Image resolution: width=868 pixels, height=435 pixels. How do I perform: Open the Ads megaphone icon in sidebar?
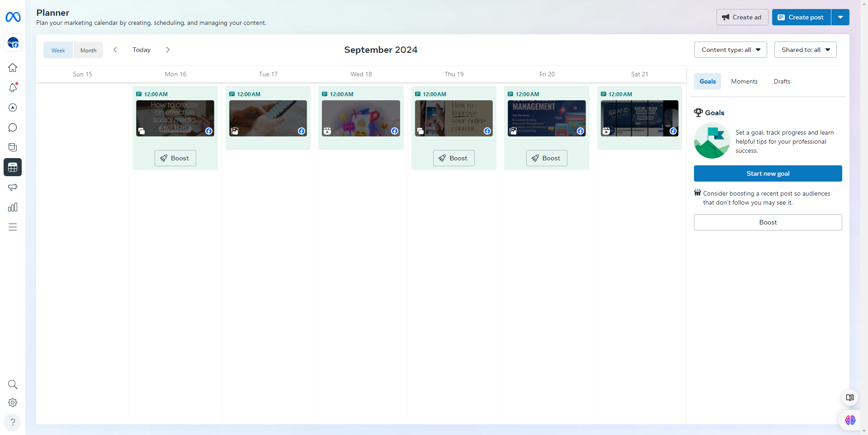point(13,187)
